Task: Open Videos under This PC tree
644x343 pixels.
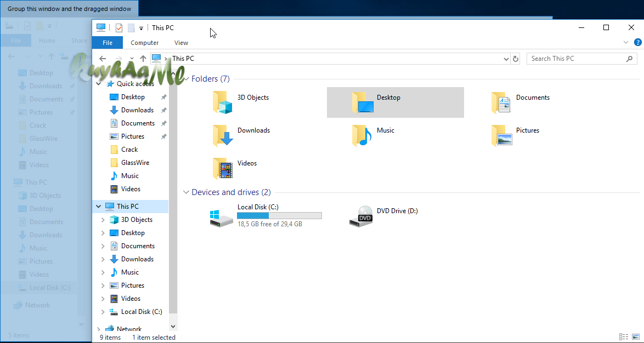Action: point(131,298)
